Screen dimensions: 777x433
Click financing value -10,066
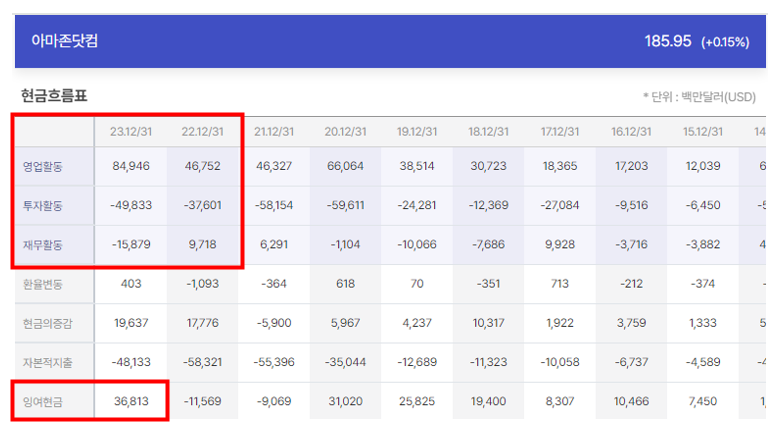[417, 244]
